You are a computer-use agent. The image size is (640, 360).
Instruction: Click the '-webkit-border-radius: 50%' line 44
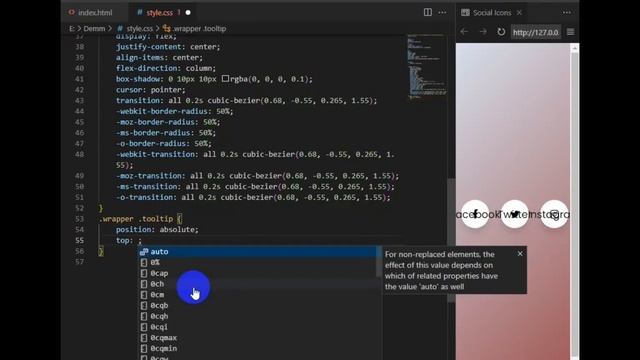point(175,111)
